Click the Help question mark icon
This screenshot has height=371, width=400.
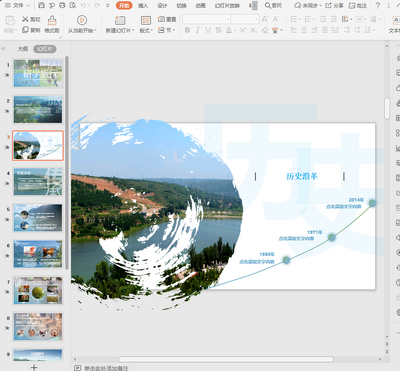tap(377, 5)
